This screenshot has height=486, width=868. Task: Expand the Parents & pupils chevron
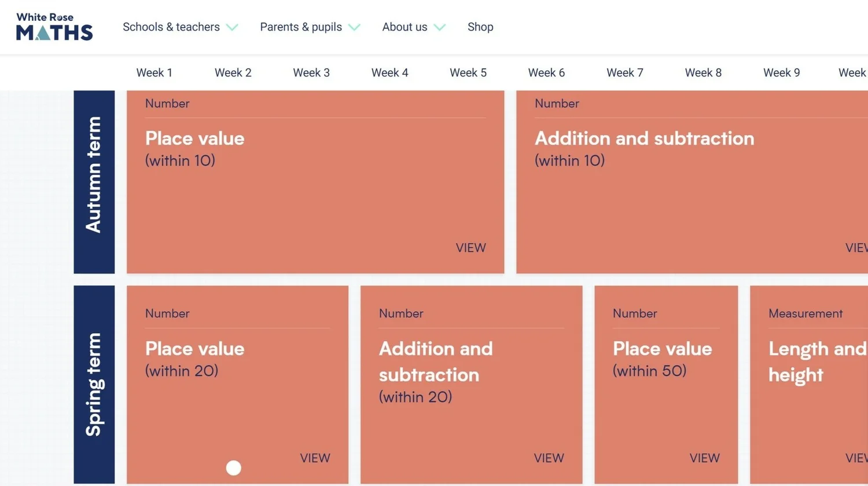(354, 27)
